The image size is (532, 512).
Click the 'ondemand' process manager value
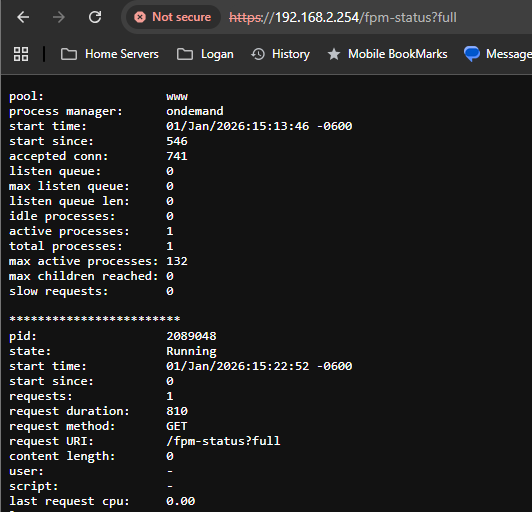(x=195, y=111)
